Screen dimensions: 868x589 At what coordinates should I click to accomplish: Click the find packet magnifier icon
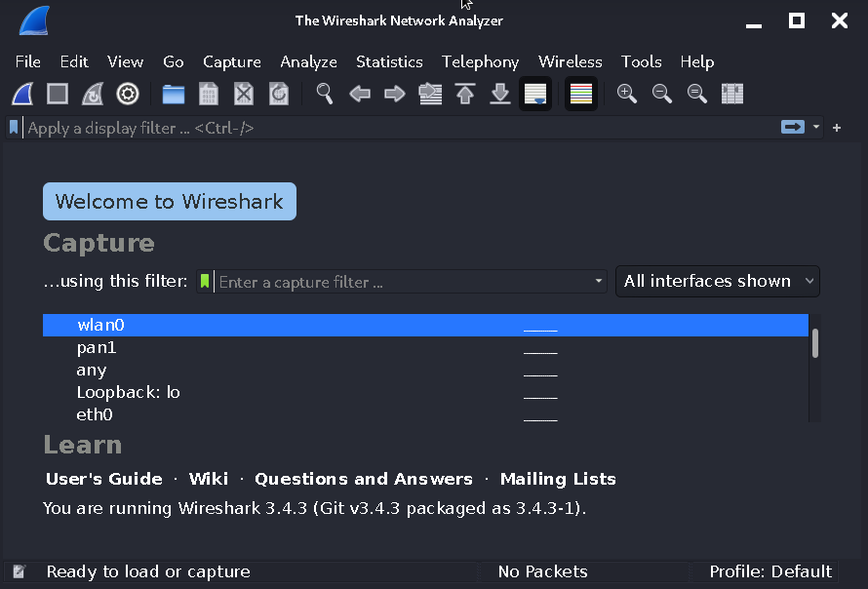[x=325, y=94]
